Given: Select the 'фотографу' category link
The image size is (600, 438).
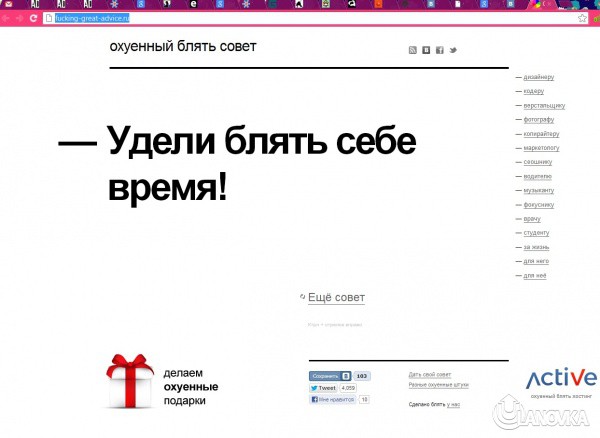Looking at the screenshot, I should pos(538,119).
